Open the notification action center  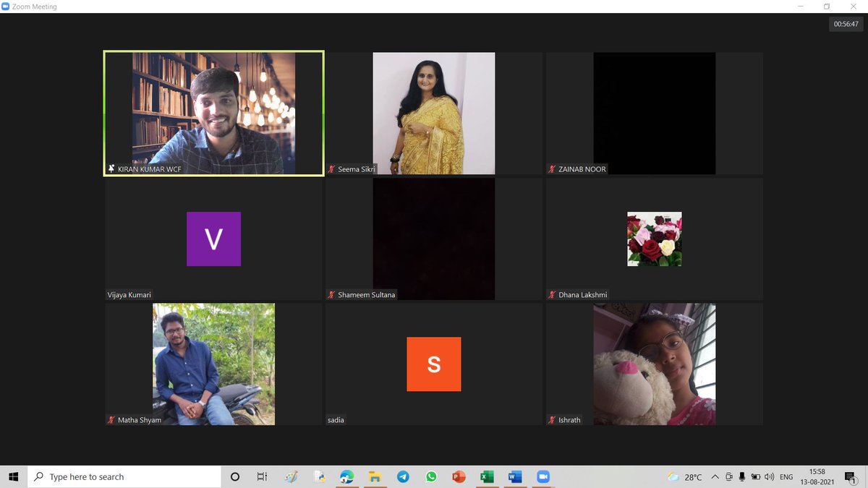pos(851,476)
